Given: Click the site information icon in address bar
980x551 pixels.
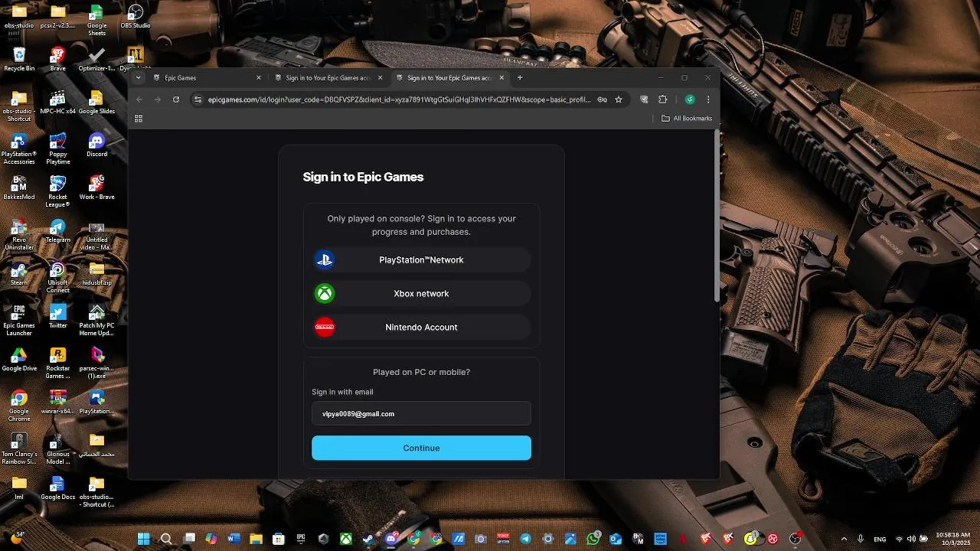Looking at the screenshot, I should [x=198, y=99].
